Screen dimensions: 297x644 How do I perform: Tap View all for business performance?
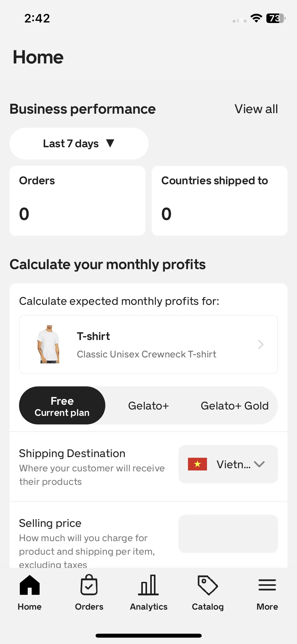(256, 109)
